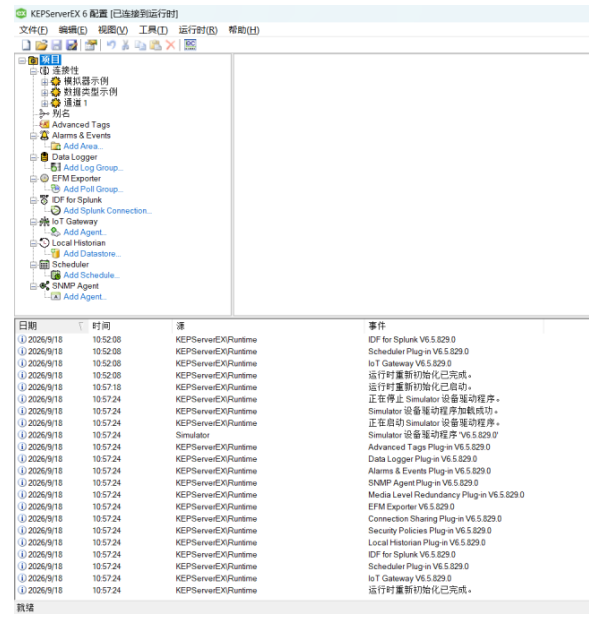Select the Local Historian tree item label
The height and width of the screenshot is (624, 589).
pyautogui.click(x=79, y=243)
